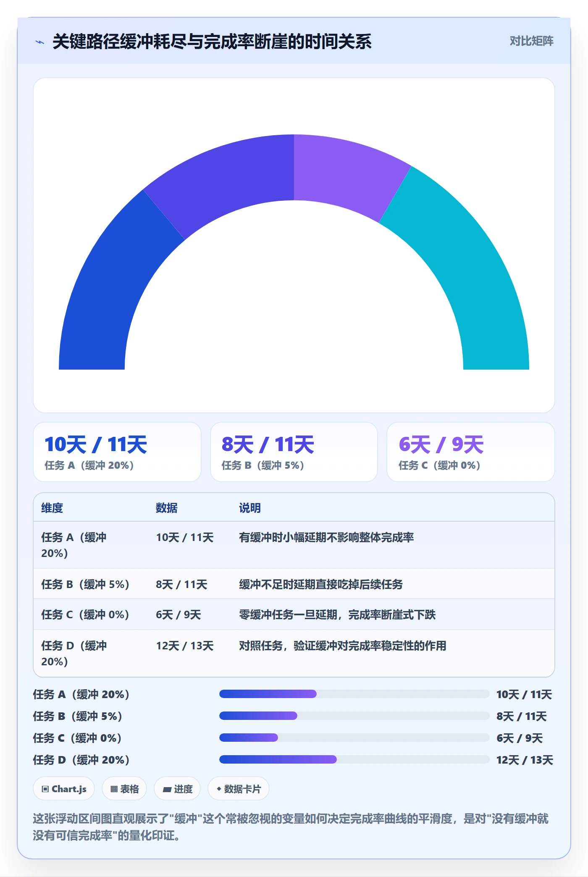Click the cell 对照任务，验证缓冲对完成率稳定性的作用
The height and width of the screenshot is (877, 588).
point(343,646)
